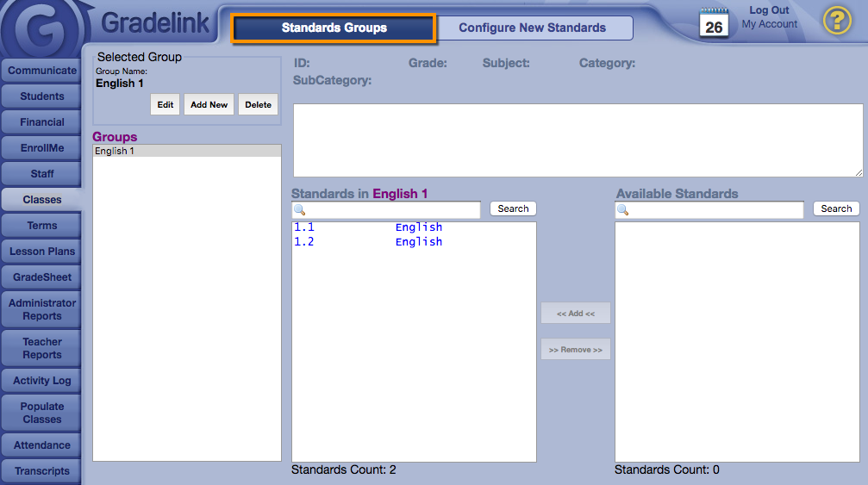Select standard 1.2 English in the list

click(368, 242)
